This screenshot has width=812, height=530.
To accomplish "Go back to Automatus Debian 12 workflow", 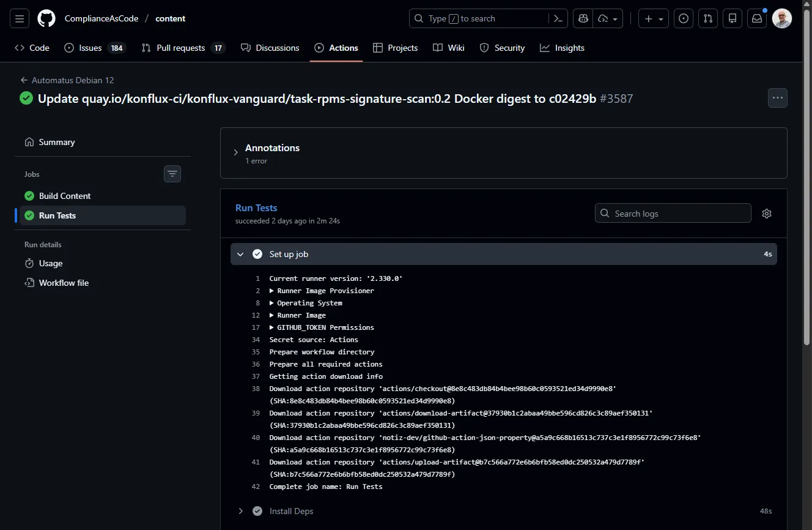I will point(67,80).
